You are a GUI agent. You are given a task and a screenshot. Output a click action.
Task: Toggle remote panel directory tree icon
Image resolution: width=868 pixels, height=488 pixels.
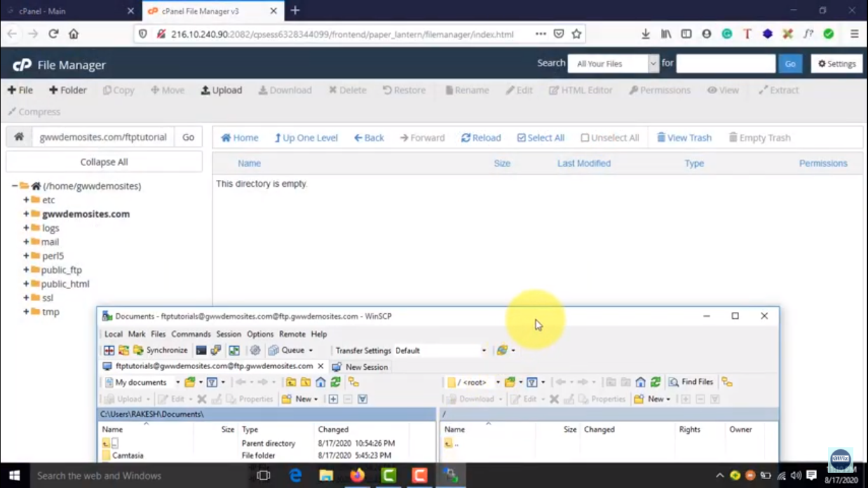727,383
